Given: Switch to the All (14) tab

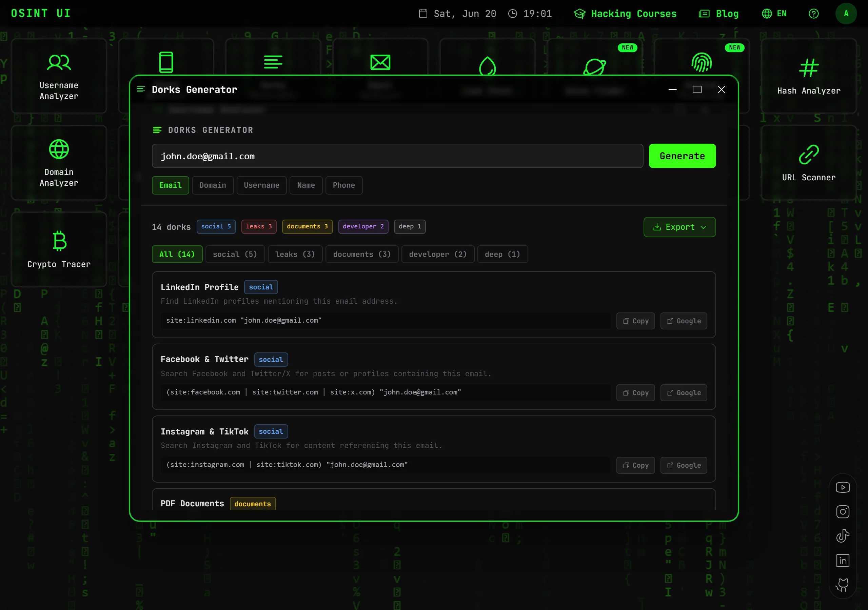Looking at the screenshot, I should tap(177, 254).
